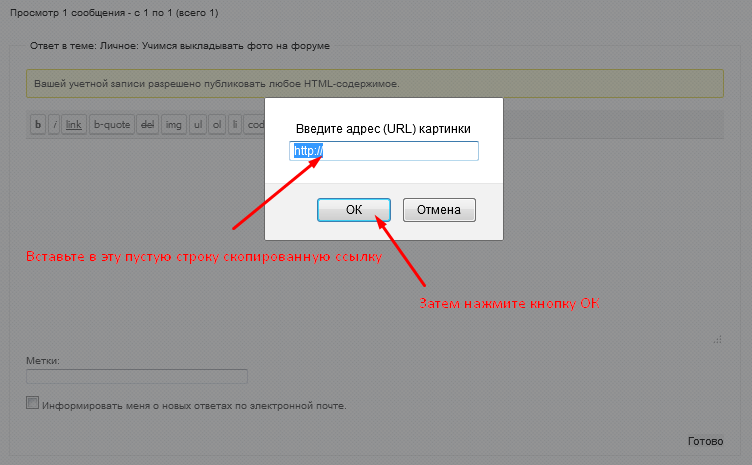Cancel the image URL dialog with Отмена

pos(439,210)
